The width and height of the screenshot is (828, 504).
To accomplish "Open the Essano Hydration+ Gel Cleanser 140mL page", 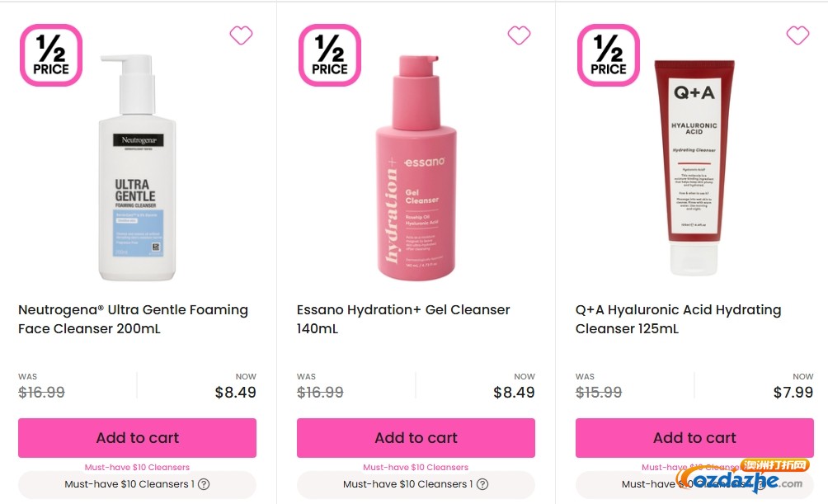I will pos(402,319).
